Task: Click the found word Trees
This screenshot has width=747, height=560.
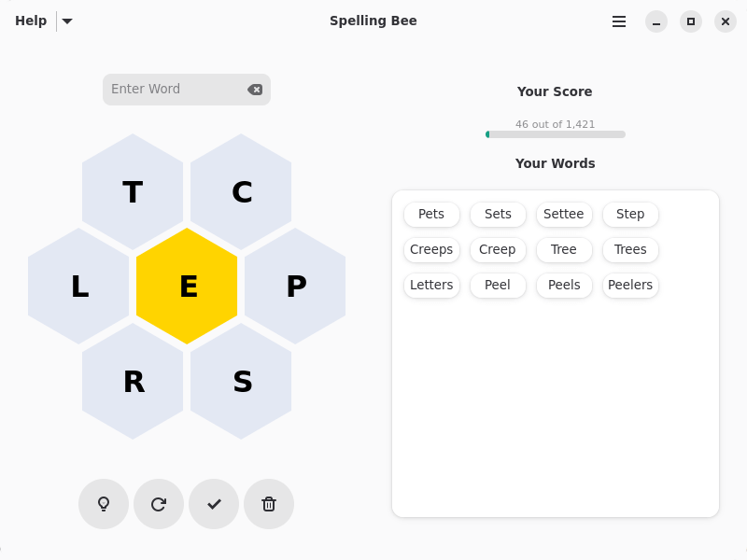Action: point(630,249)
